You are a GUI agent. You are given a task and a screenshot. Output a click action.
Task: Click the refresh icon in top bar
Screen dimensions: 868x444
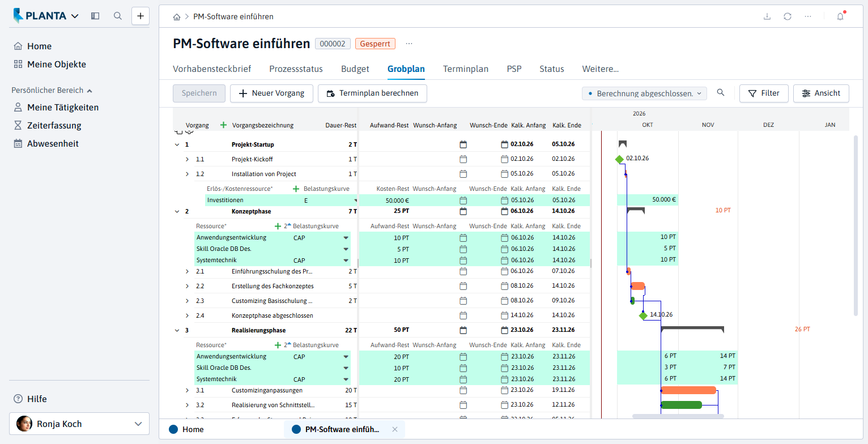788,16
